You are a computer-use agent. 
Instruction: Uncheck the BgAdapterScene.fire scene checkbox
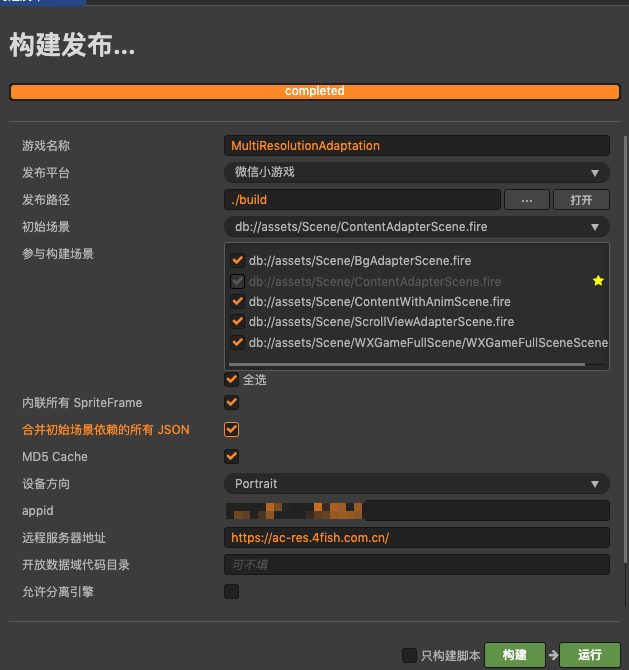coord(237,260)
